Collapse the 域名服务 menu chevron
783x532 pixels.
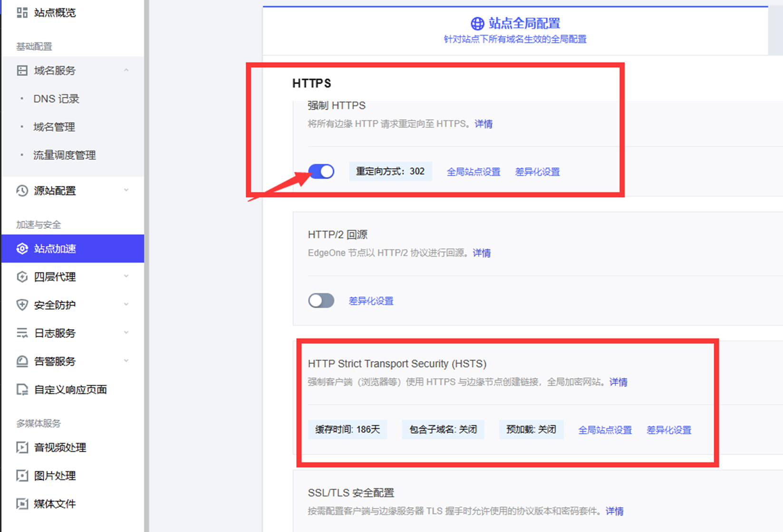[x=126, y=70]
